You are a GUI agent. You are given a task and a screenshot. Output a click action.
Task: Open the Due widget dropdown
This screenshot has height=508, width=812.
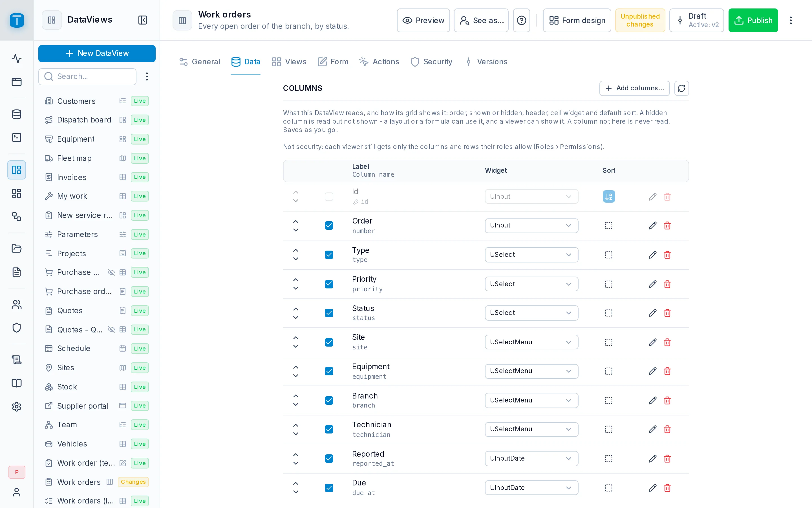click(x=531, y=488)
